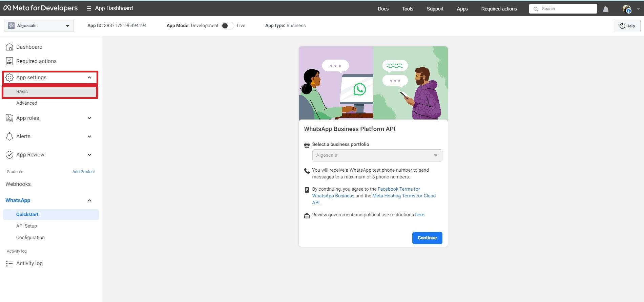Open the Tools menu in top bar
This screenshot has height=302, width=644.
pyautogui.click(x=408, y=9)
